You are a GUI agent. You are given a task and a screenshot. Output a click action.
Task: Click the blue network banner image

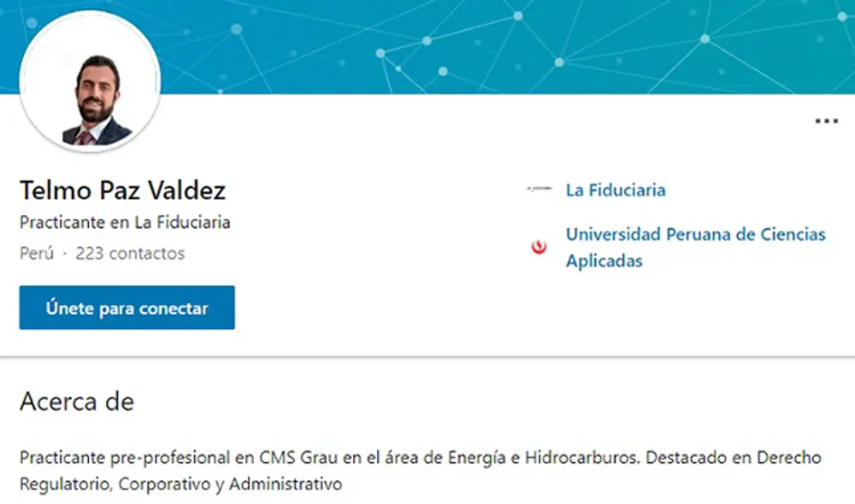(513, 43)
